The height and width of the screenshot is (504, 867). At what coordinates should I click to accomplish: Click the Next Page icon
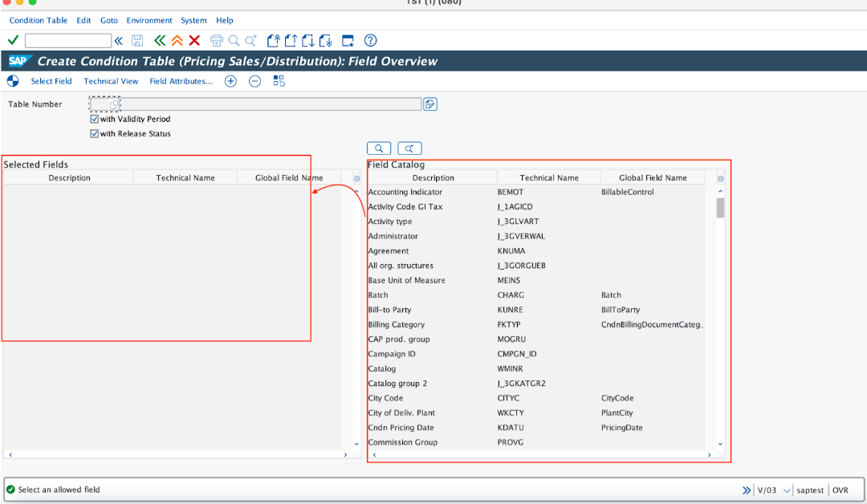pos(308,40)
